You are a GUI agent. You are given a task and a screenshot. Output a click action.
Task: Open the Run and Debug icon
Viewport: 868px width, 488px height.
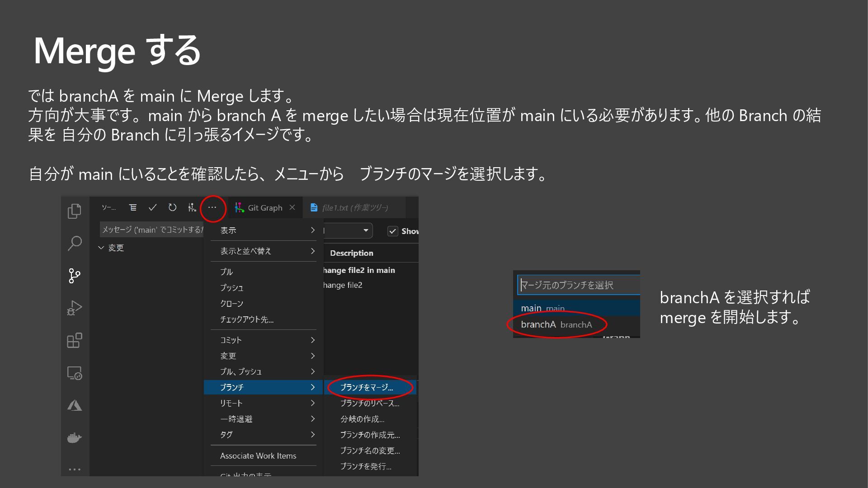pos(75,308)
